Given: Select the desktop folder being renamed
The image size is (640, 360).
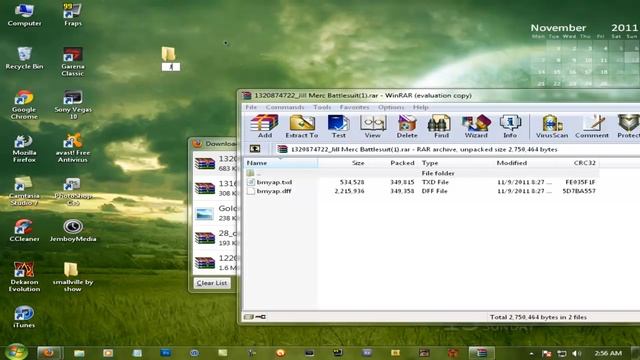Looking at the screenshot, I should 169,59.
